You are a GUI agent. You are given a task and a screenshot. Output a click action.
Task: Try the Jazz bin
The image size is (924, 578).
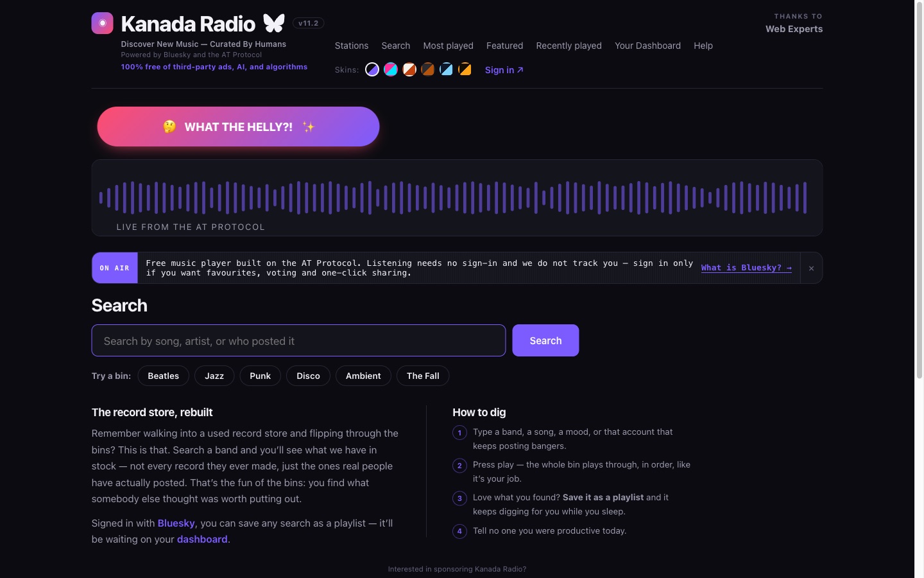coord(214,376)
